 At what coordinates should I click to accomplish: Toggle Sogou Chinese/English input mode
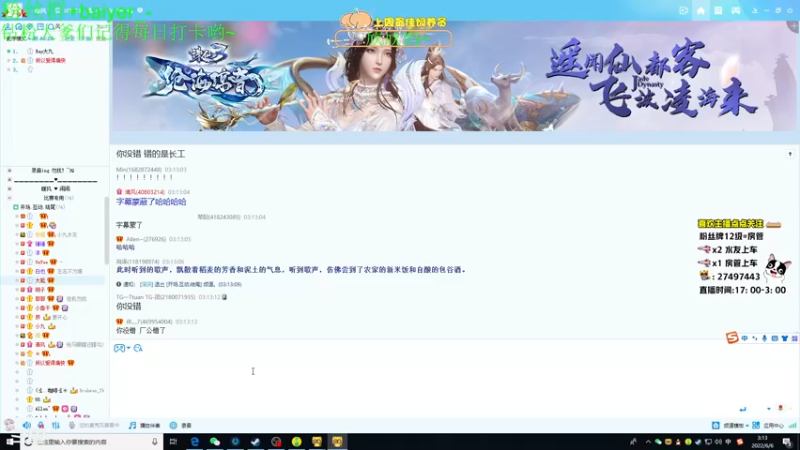point(744,338)
